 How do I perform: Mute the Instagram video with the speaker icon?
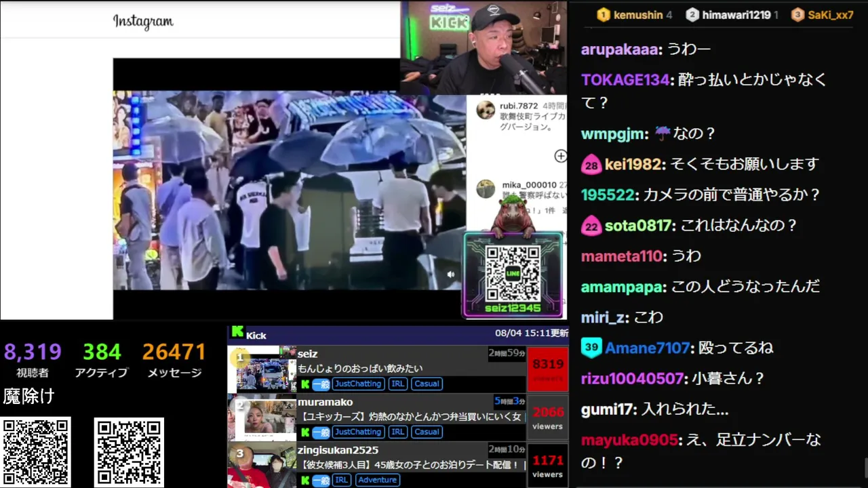point(450,274)
